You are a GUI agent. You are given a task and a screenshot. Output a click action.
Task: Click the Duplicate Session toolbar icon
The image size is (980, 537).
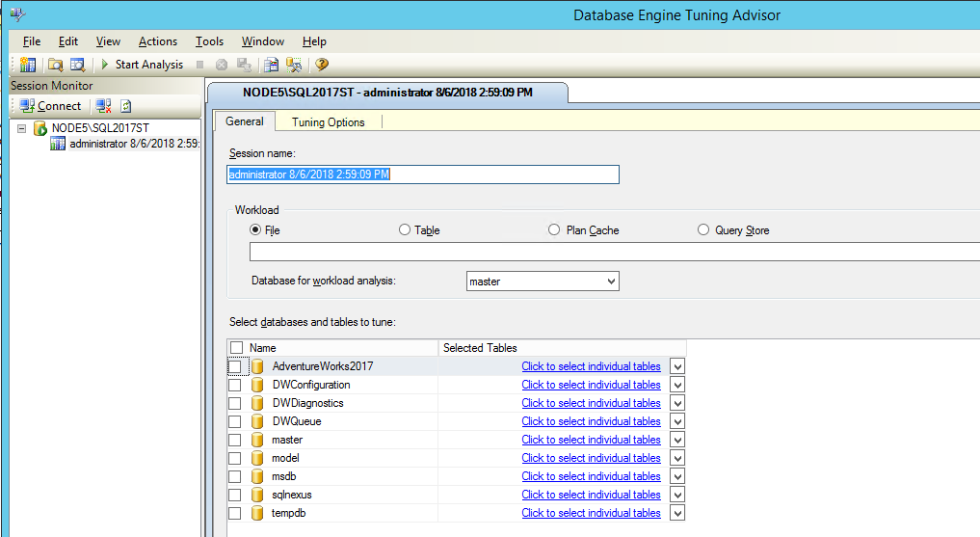tap(295, 65)
